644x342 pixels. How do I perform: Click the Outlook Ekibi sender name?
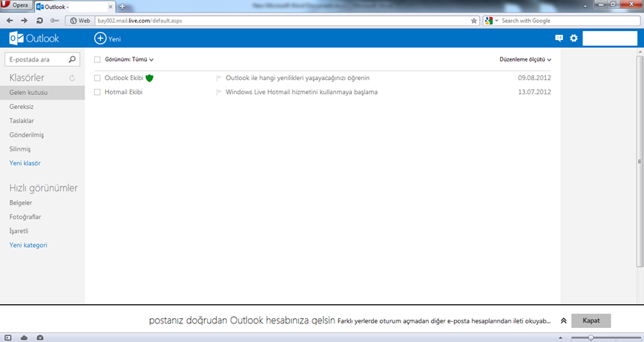tap(124, 78)
